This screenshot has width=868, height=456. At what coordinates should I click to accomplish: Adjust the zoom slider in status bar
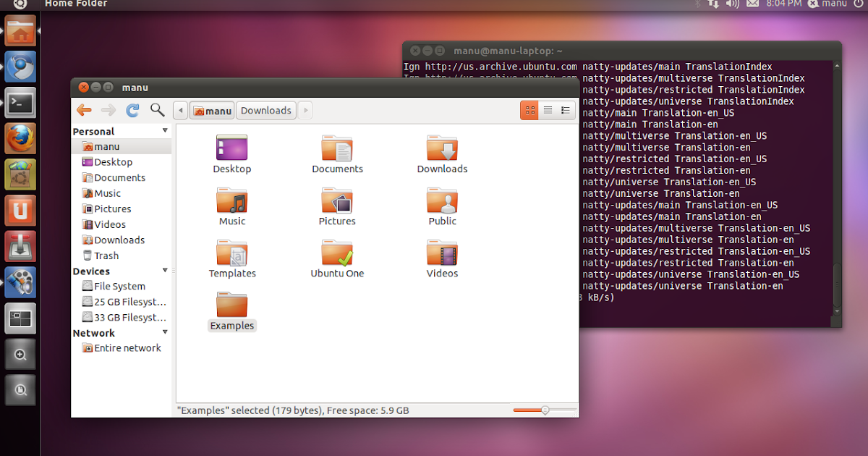coord(545,410)
